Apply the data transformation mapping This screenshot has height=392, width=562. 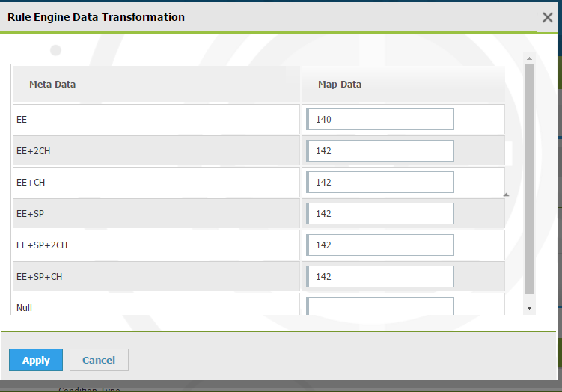pos(36,360)
